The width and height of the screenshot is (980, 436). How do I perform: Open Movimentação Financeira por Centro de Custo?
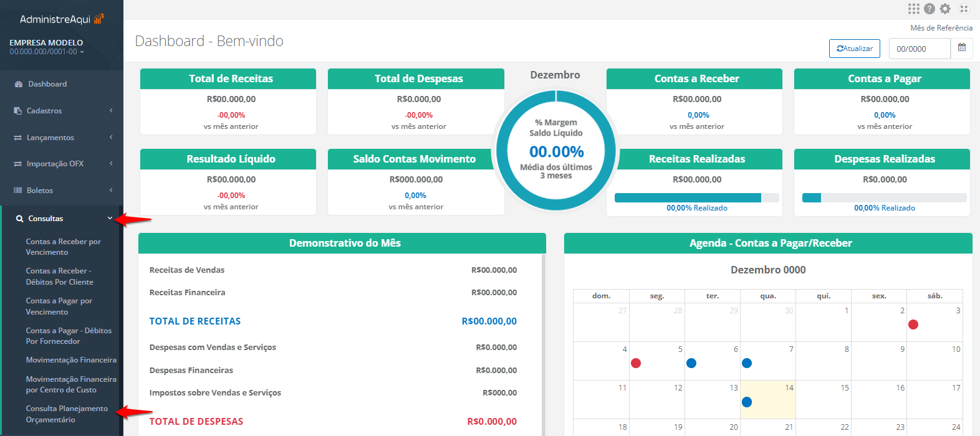tap(71, 384)
